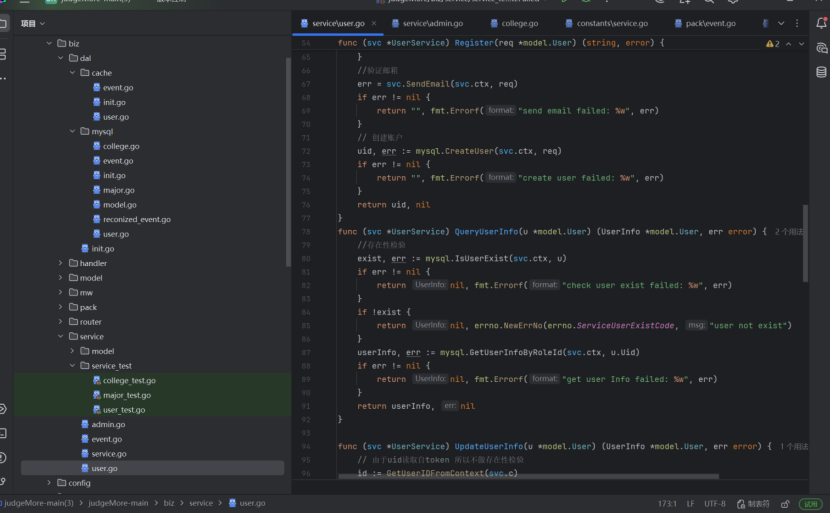The image size is (831, 513).
Task: Expand the router folder
Action: (x=61, y=322)
